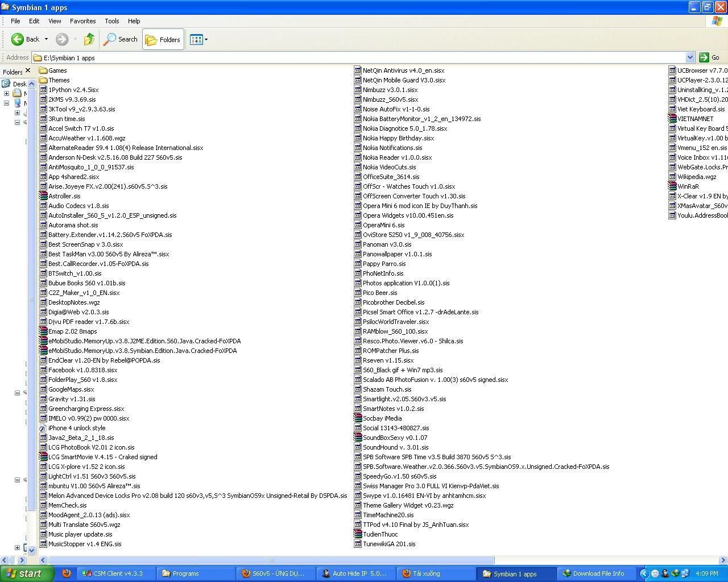Click the folder tree scroll-up arrow
This screenshot has width=728, height=582.
[32, 84]
